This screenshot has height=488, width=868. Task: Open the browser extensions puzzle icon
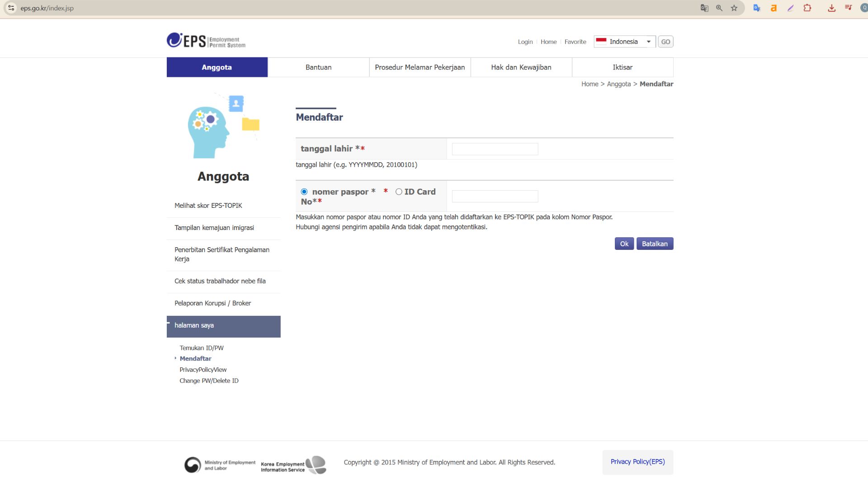coord(807,8)
